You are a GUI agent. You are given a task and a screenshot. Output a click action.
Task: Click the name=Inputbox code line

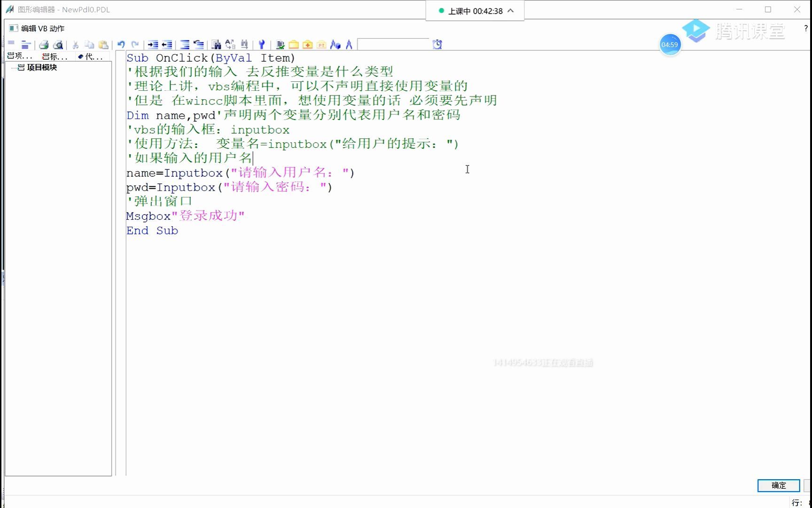point(241,173)
